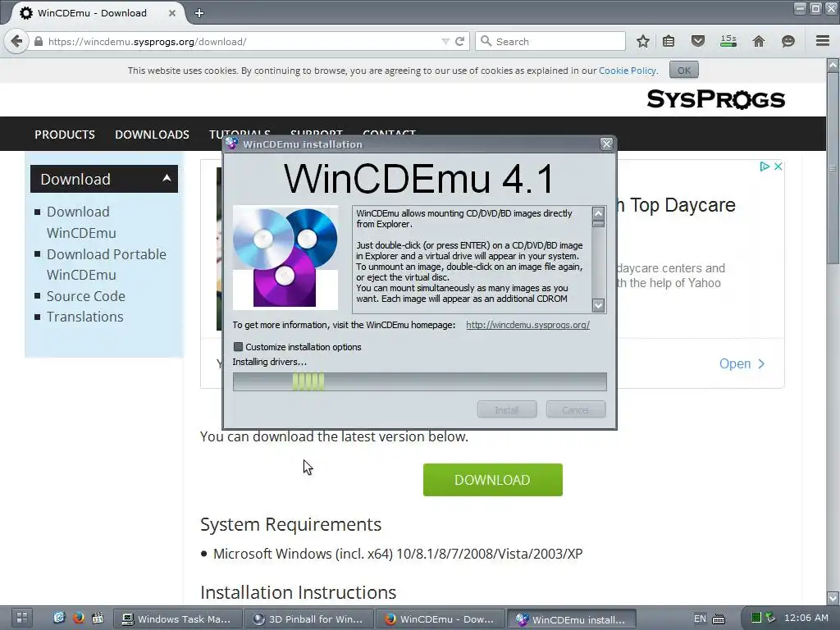
Task: Click the WinCDEmu discs image
Action: click(x=285, y=258)
